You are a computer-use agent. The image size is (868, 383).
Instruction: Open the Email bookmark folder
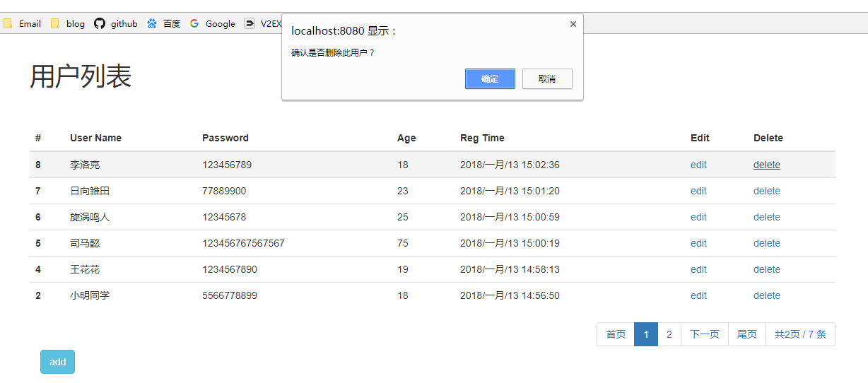point(23,23)
